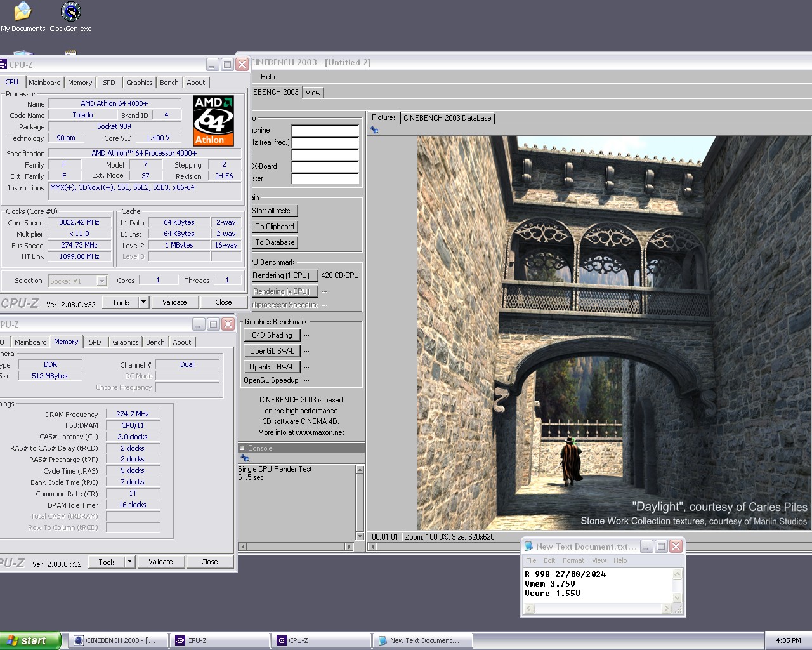This screenshot has width=812, height=650.
Task: Click the To Clipboard button
Action: click(x=273, y=227)
